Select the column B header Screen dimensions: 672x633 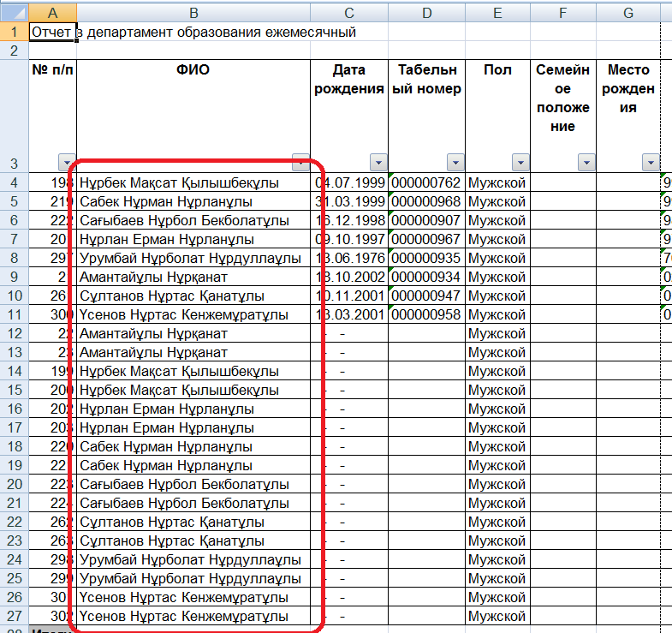(193, 12)
